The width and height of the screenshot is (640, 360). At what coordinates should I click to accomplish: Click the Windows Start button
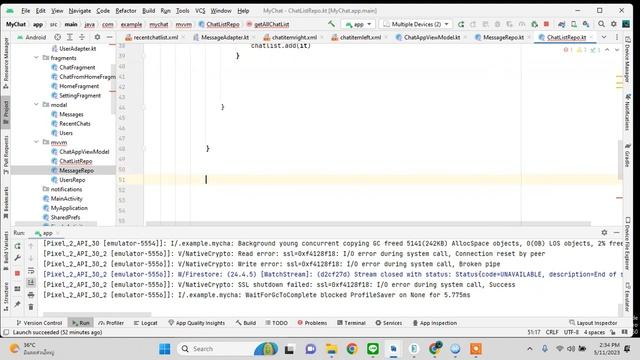click(165, 349)
